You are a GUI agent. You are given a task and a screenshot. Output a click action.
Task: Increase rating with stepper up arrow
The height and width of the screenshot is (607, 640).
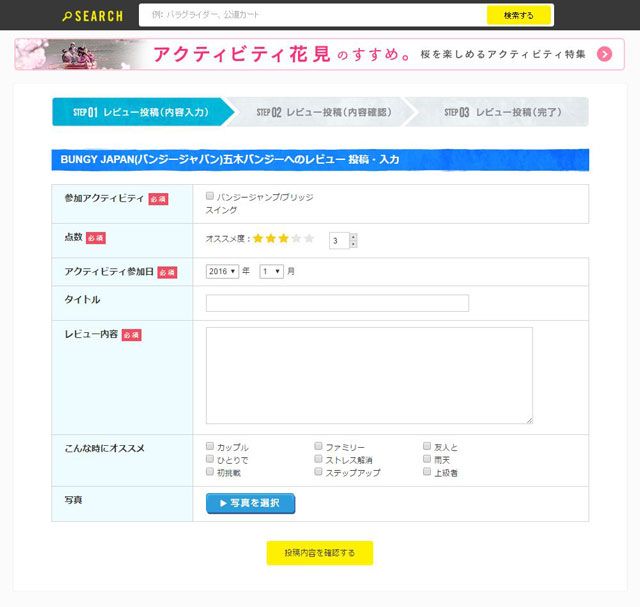click(x=354, y=237)
